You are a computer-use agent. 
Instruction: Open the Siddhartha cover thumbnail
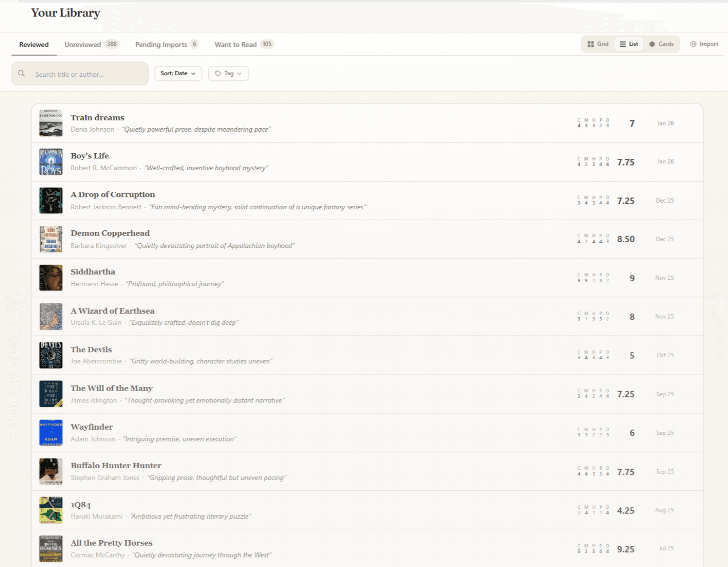(51, 277)
